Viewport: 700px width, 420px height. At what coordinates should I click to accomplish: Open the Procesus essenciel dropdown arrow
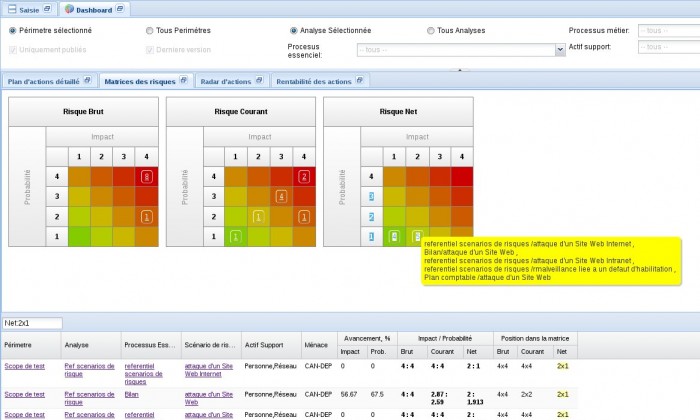coord(560,50)
